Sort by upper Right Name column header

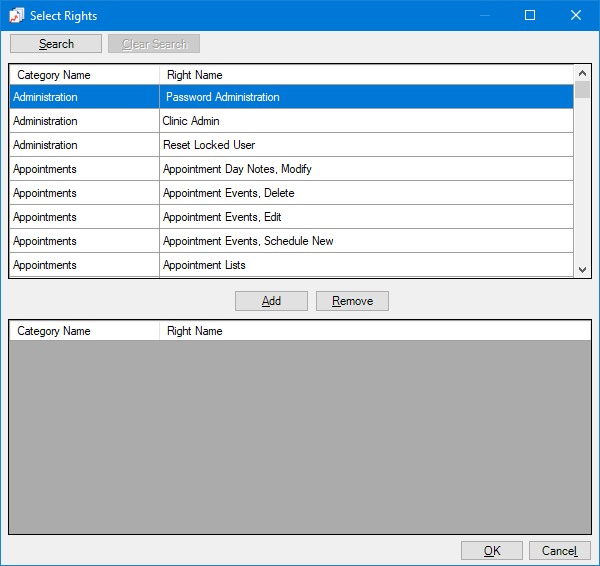click(x=366, y=75)
